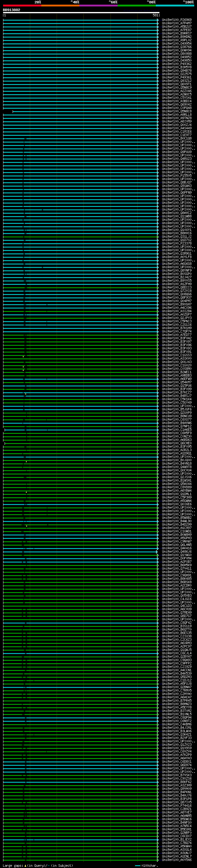Viewport: 197px width, 868px height.
Task: Select hit UniRef100_P49361
Action: point(176,78)
